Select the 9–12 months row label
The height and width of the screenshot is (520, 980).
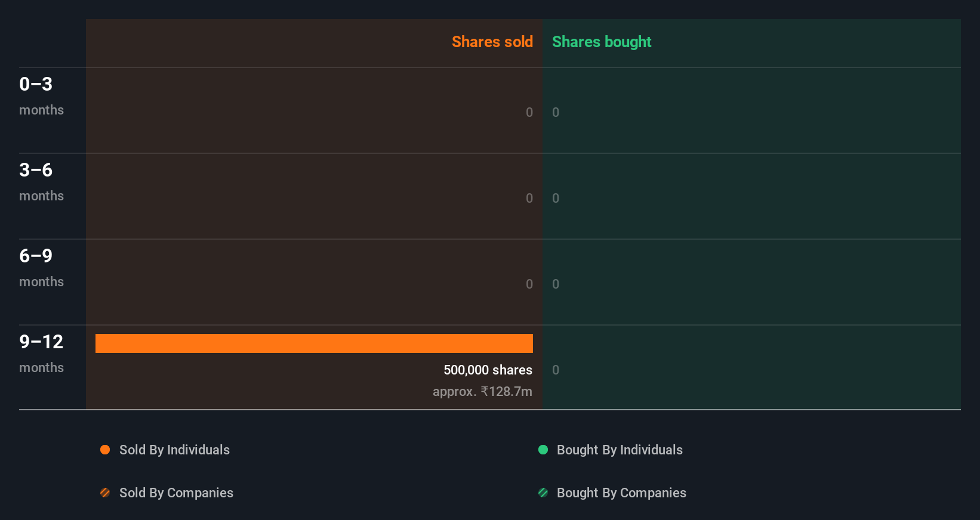tap(41, 353)
